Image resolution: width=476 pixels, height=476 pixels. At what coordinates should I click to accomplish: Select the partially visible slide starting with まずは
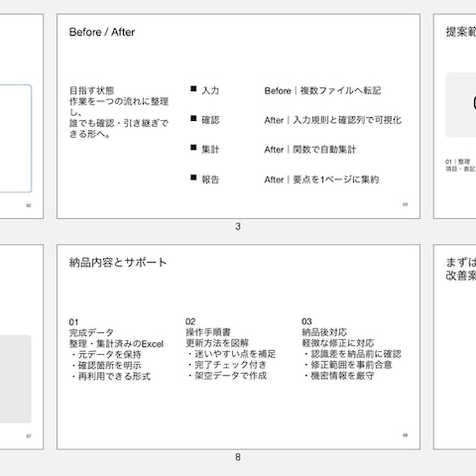tap(454, 347)
